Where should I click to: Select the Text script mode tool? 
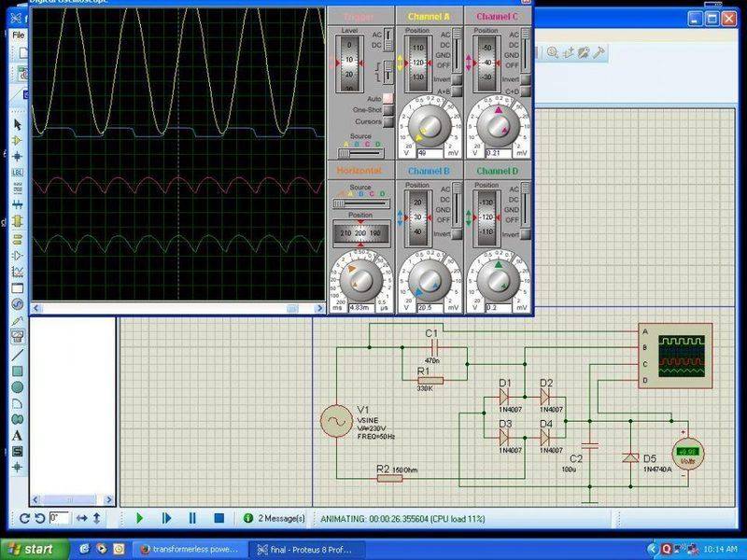[x=18, y=189]
